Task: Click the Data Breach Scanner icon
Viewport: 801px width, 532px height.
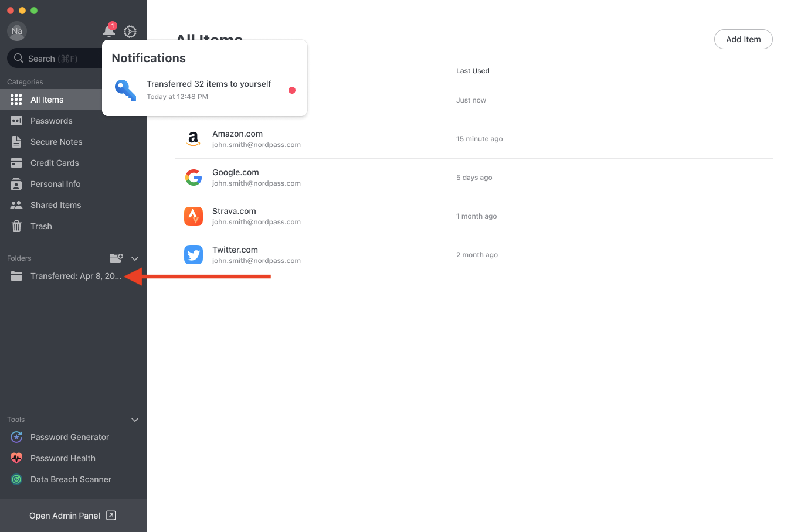Action: [16, 479]
